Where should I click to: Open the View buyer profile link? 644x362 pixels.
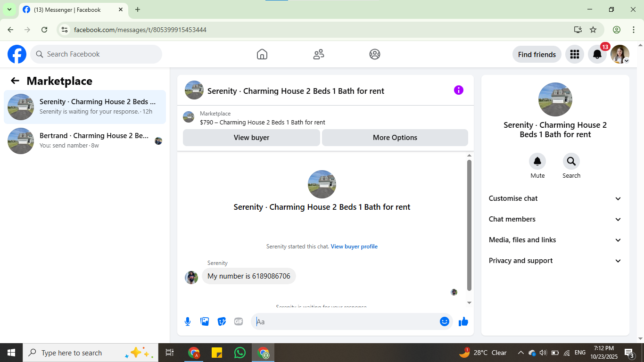tap(354, 247)
